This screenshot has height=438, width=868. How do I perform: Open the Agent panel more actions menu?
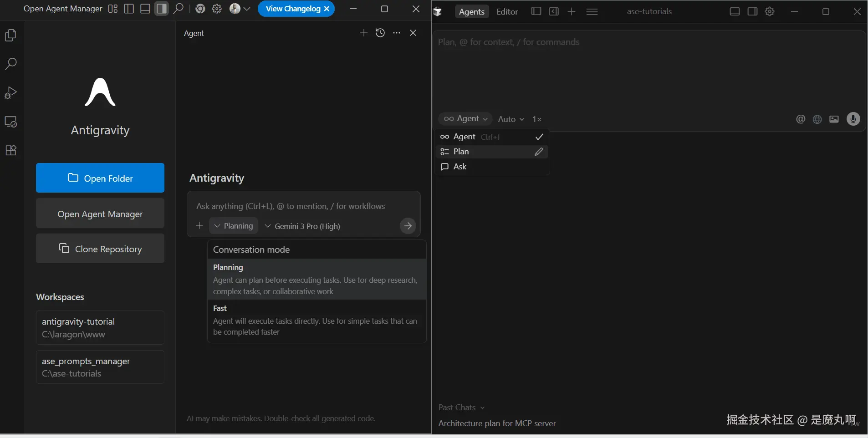[397, 33]
